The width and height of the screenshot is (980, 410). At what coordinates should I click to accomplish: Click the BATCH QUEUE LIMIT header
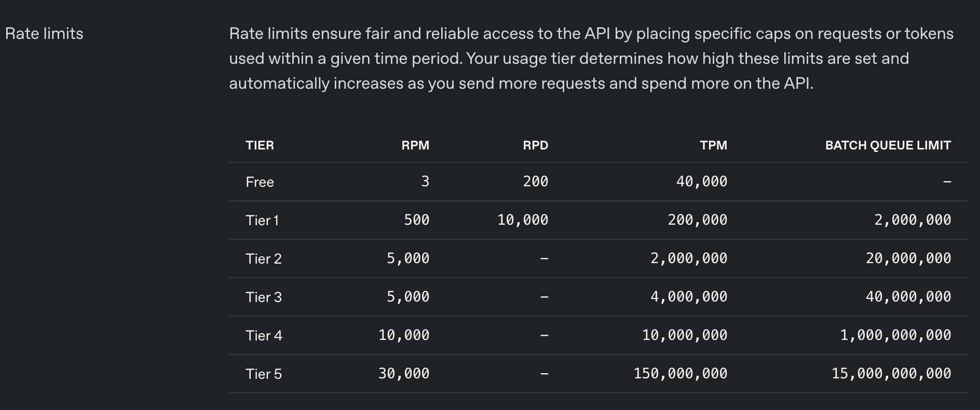tap(888, 145)
